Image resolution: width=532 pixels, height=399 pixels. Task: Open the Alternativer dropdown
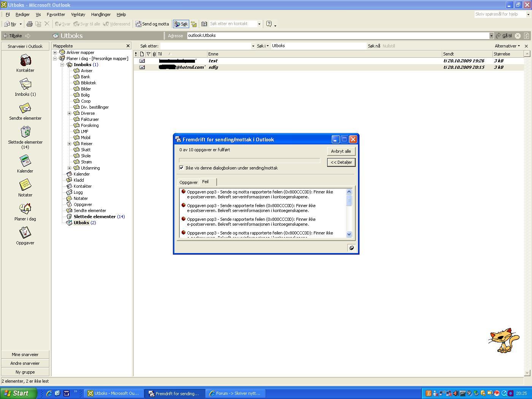click(507, 46)
